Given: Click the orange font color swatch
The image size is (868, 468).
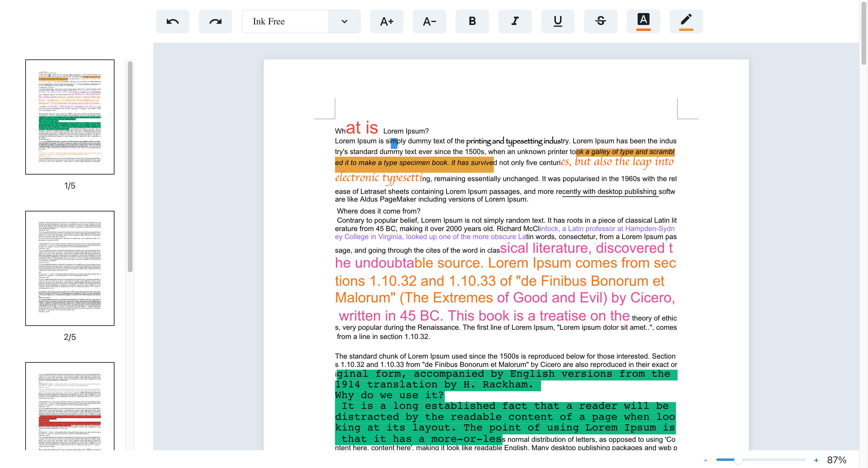Looking at the screenshot, I should [x=643, y=29].
